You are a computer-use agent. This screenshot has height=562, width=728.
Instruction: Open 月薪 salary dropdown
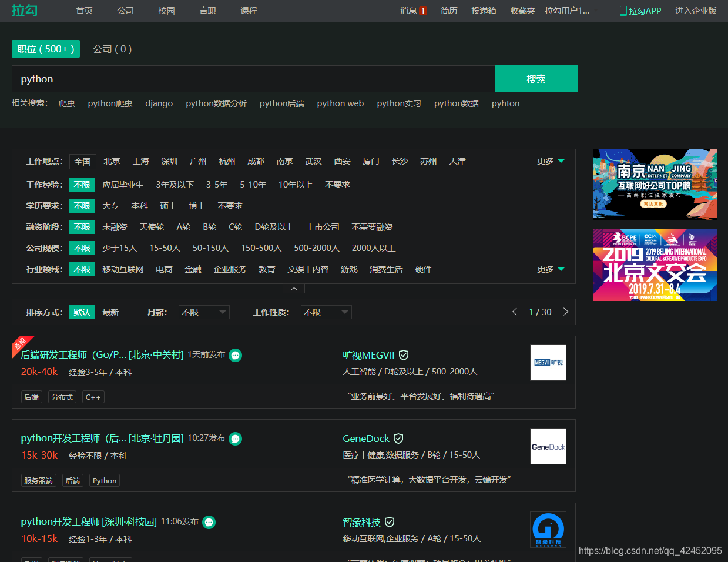pos(204,312)
